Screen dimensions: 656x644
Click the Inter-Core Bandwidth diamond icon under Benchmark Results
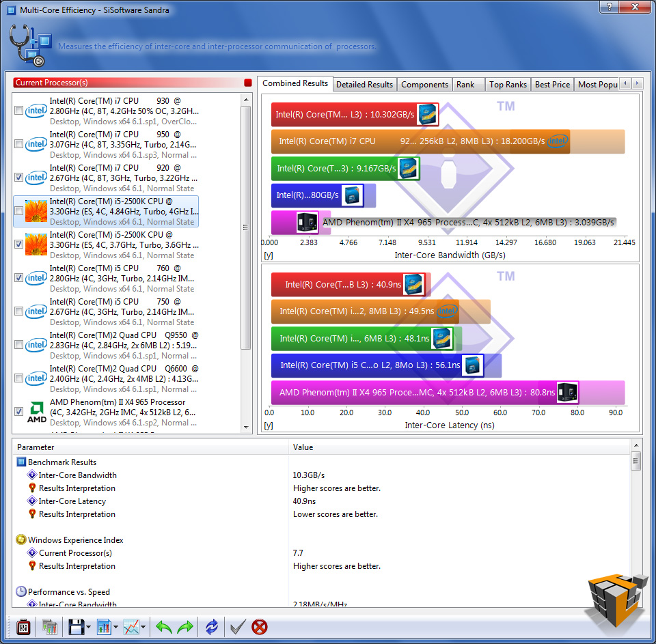(x=32, y=475)
